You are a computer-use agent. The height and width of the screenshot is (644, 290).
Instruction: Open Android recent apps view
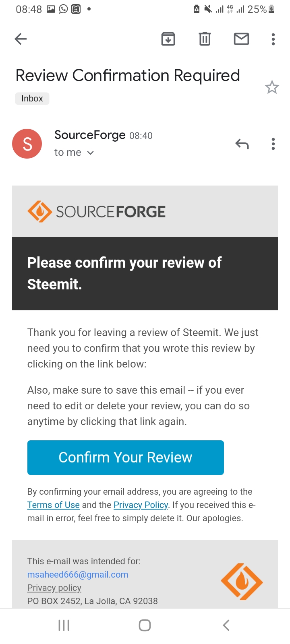click(x=64, y=625)
